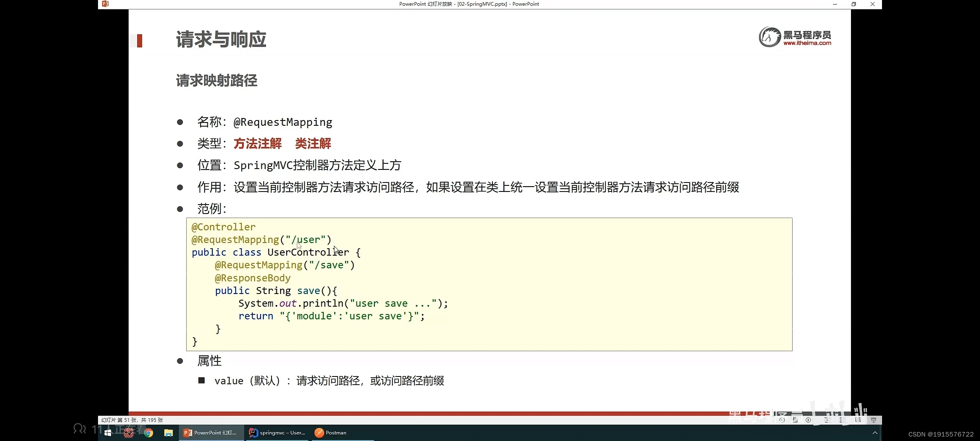Screen dimensions: 980x441
Task: Switch to Normal view icon in status bar
Action: pos(827,420)
